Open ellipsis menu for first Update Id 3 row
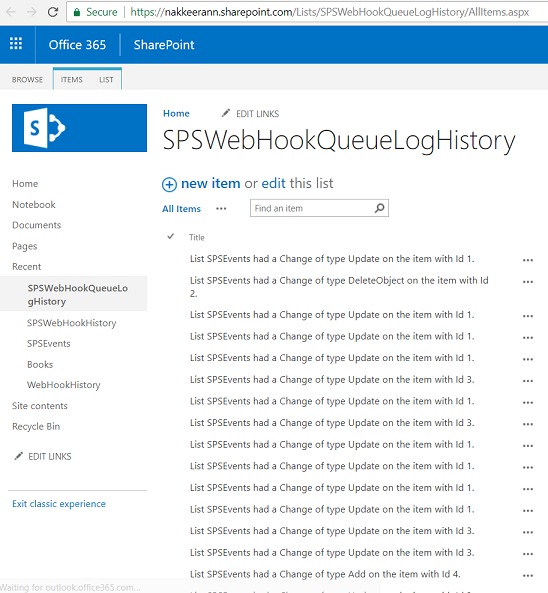The width and height of the screenshot is (548, 593). coord(528,381)
